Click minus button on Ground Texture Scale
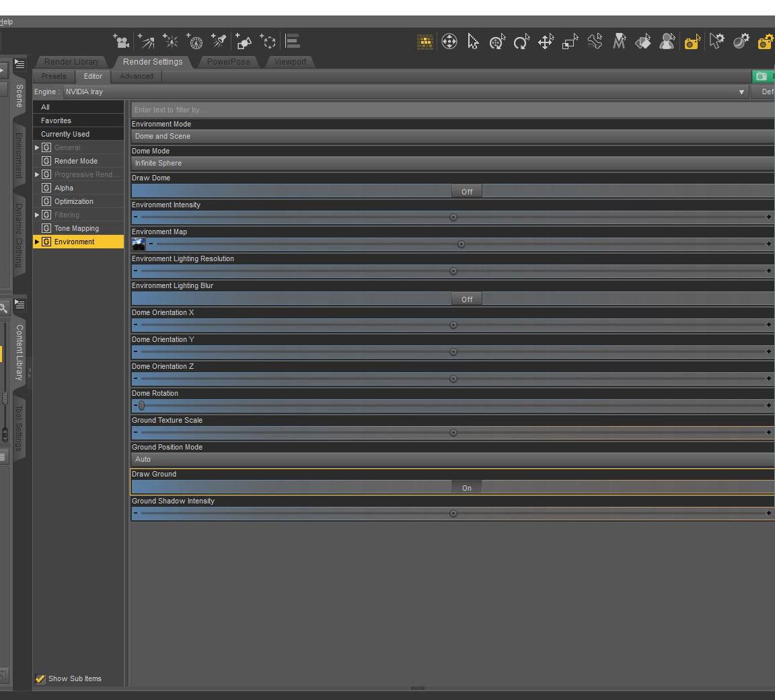 click(135, 433)
